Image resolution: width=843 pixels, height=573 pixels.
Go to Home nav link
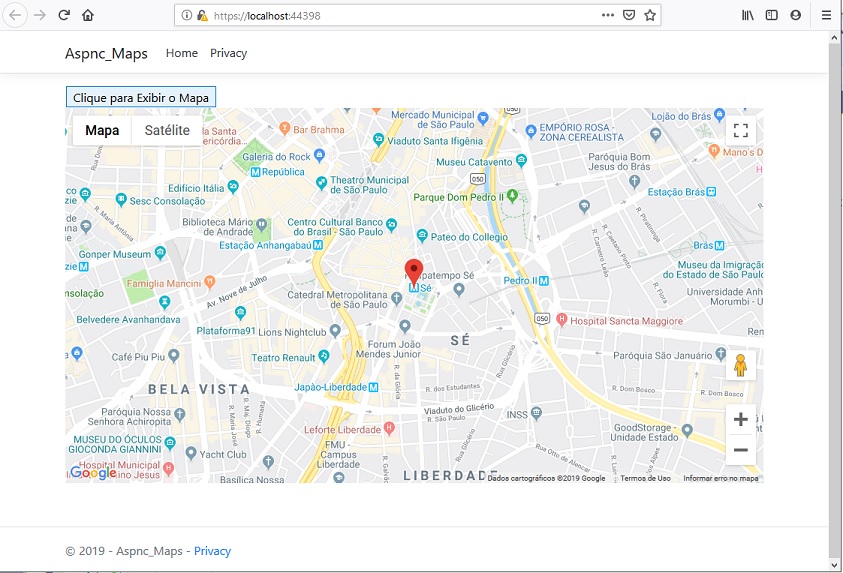(182, 53)
